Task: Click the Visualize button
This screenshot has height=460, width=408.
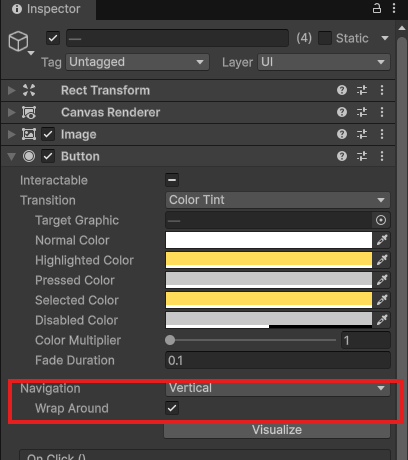Action: click(277, 430)
